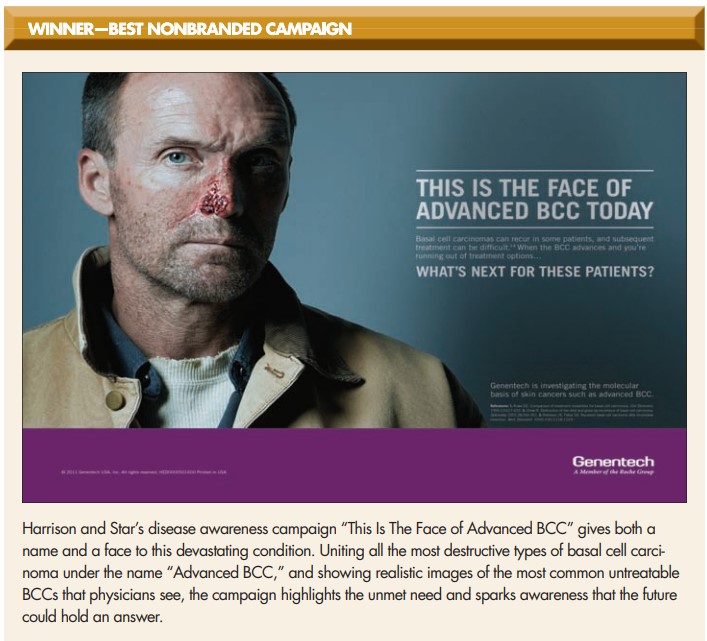Click the Genentech logo in the ad
This screenshot has height=641, width=707.
pos(613,461)
